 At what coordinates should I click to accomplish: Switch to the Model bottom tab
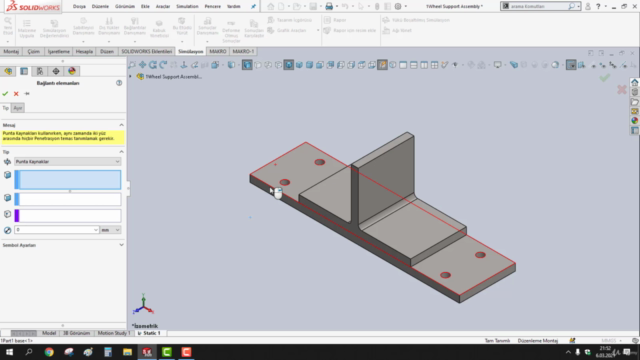(49, 333)
